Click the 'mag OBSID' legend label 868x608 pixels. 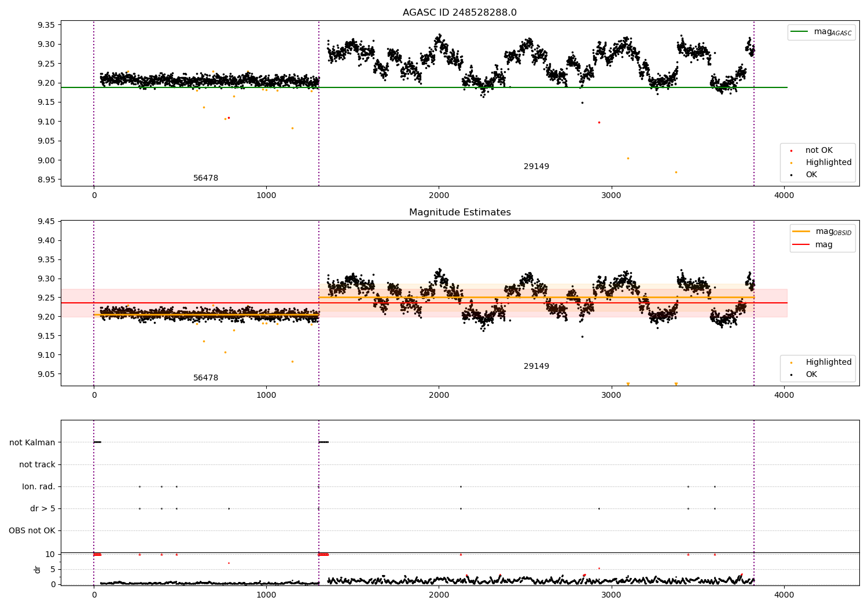point(834,232)
